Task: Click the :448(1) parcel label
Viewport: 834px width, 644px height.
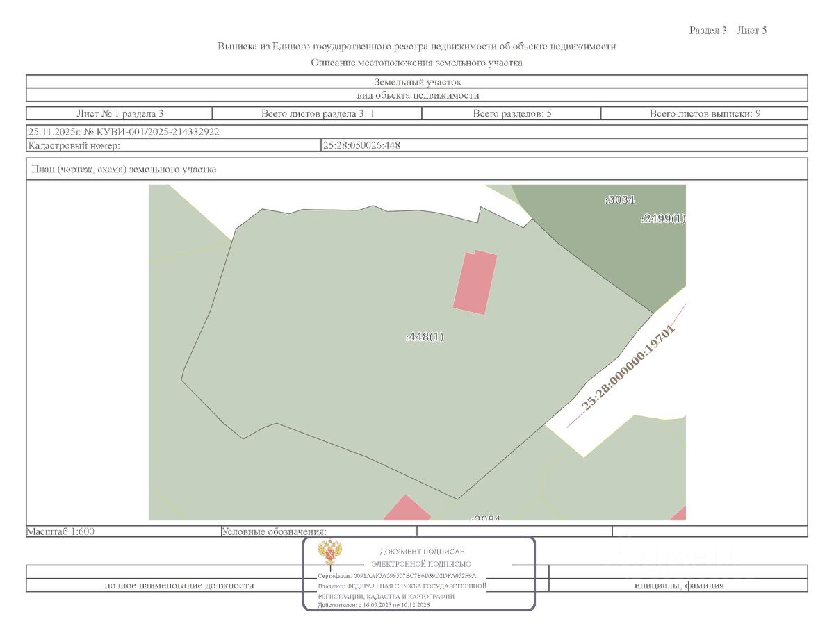Action: (x=424, y=337)
